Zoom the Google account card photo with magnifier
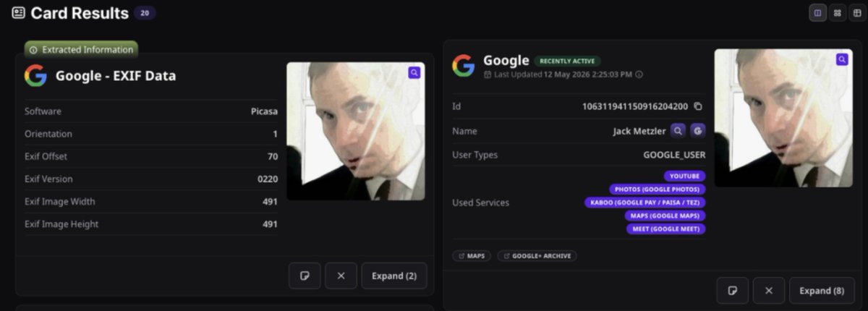Image resolution: width=868 pixels, height=311 pixels. coord(842,59)
